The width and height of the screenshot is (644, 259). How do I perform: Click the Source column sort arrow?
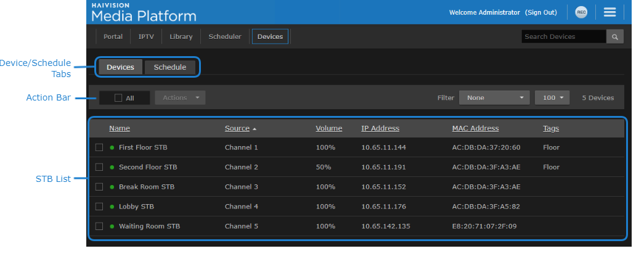tap(255, 129)
